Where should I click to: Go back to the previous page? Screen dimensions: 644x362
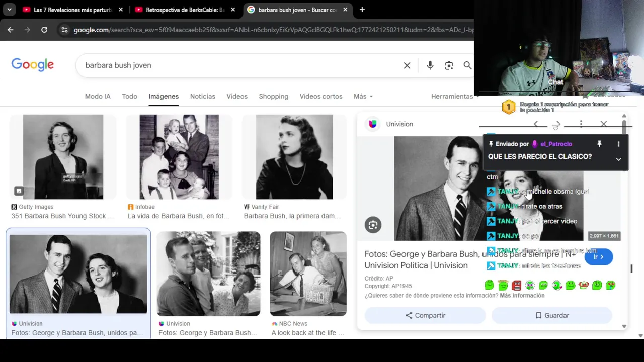pos(11,30)
